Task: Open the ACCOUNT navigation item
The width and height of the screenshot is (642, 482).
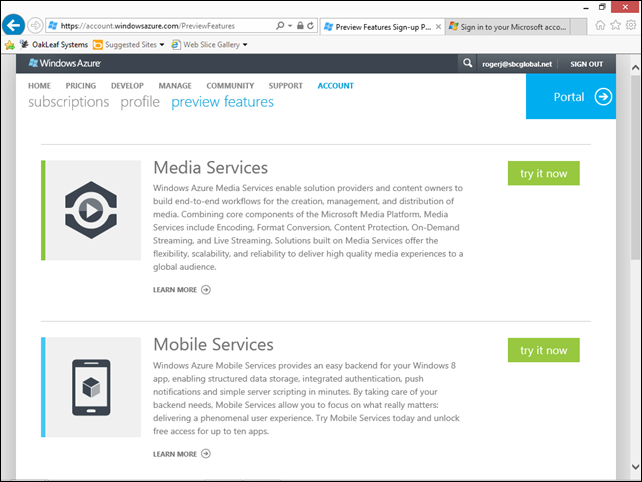Action: coord(335,86)
